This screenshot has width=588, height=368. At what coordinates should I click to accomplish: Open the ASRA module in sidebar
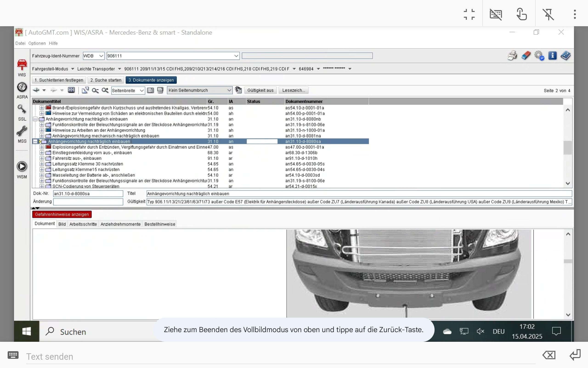(22, 90)
